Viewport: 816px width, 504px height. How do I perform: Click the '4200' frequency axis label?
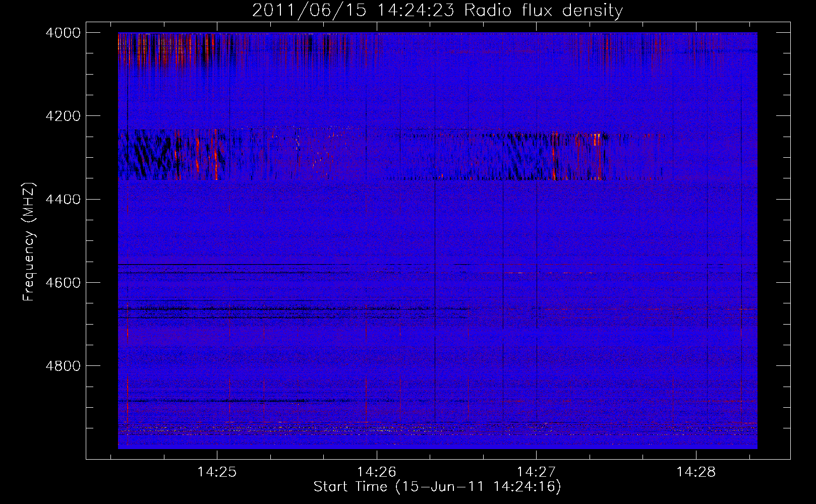coord(63,116)
